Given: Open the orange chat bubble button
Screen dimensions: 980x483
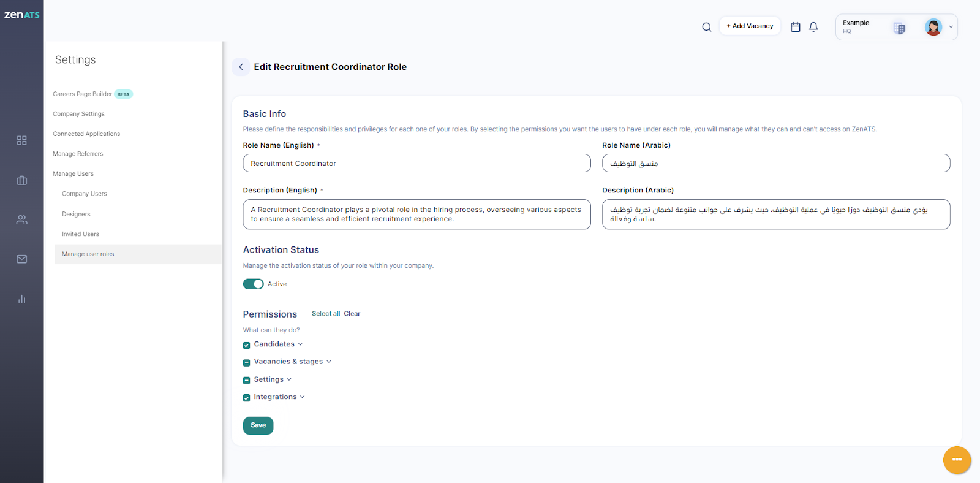Looking at the screenshot, I should pyautogui.click(x=957, y=460).
